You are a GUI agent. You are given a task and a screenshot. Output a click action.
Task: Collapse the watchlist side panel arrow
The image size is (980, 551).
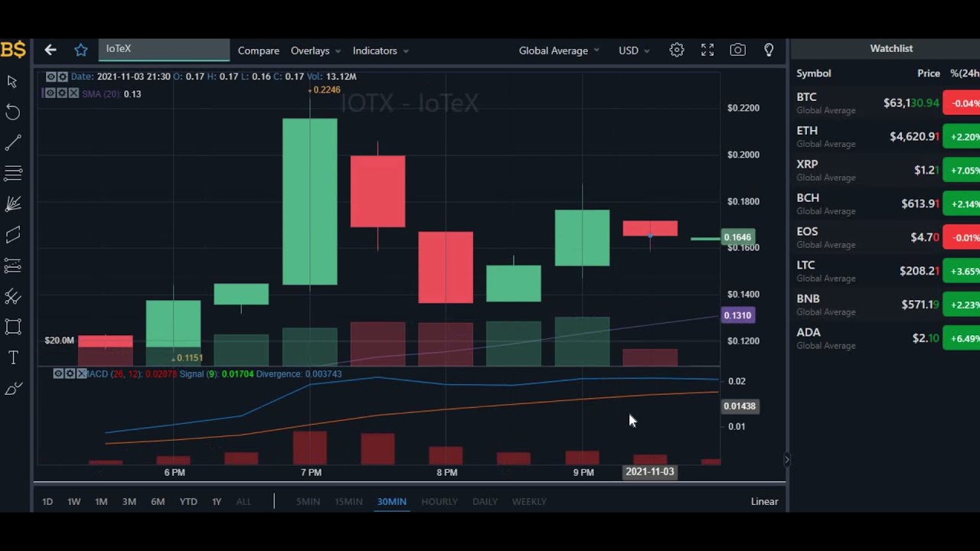786,460
